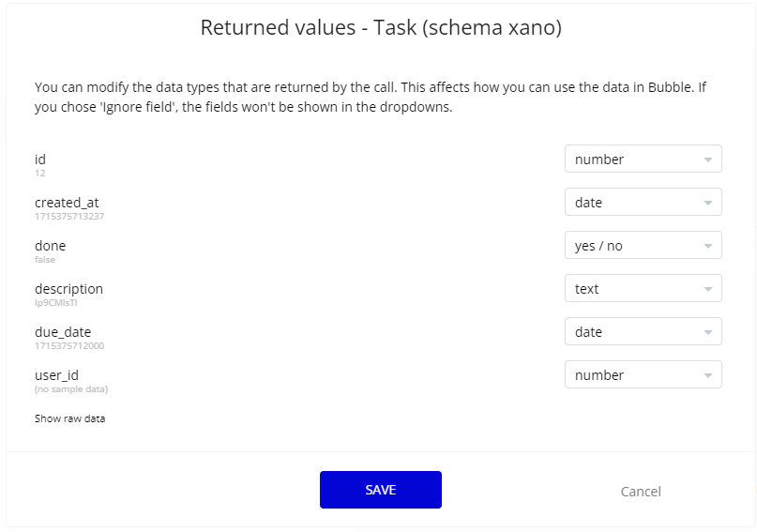Expand the done field's yes / no dropdown

point(643,246)
